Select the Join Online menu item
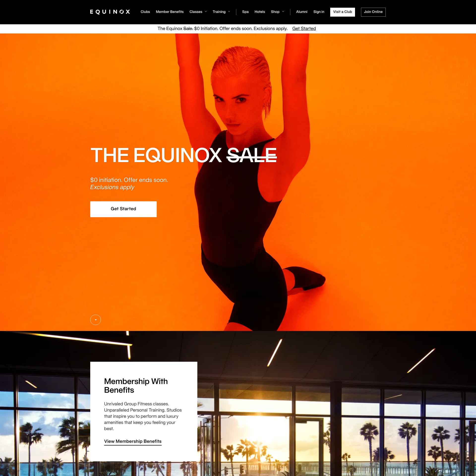476x476 pixels. click(373, 12)
